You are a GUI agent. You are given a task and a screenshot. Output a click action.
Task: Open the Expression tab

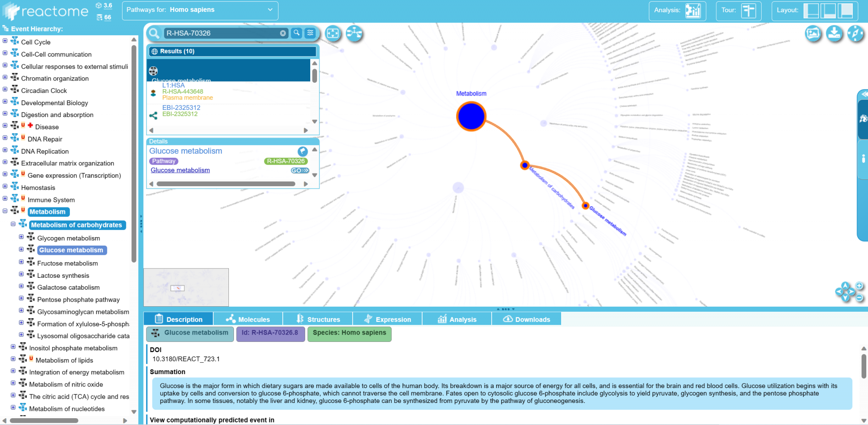[387, 319]
